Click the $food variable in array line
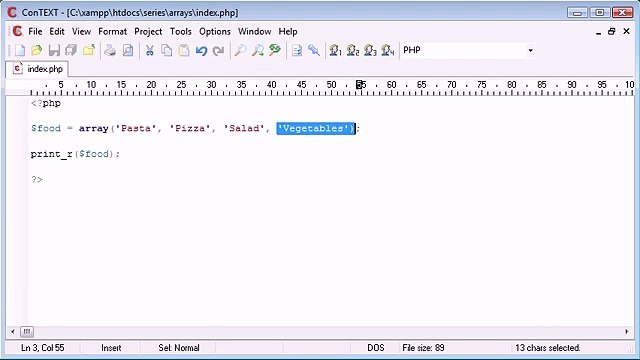This screenshot has height=360, width=640. pyautogui.click(x=46, y=129)
